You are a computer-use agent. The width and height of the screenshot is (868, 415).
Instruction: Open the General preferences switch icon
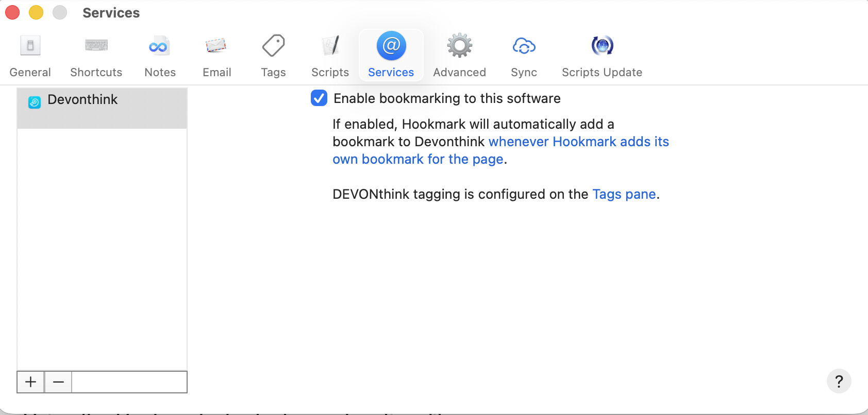point(30,46)
